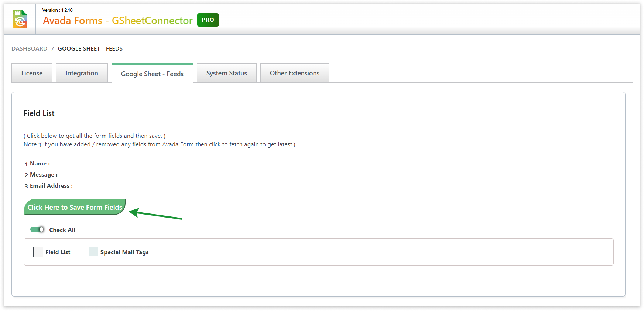Switch to the Integration tab

click(82, 73)
